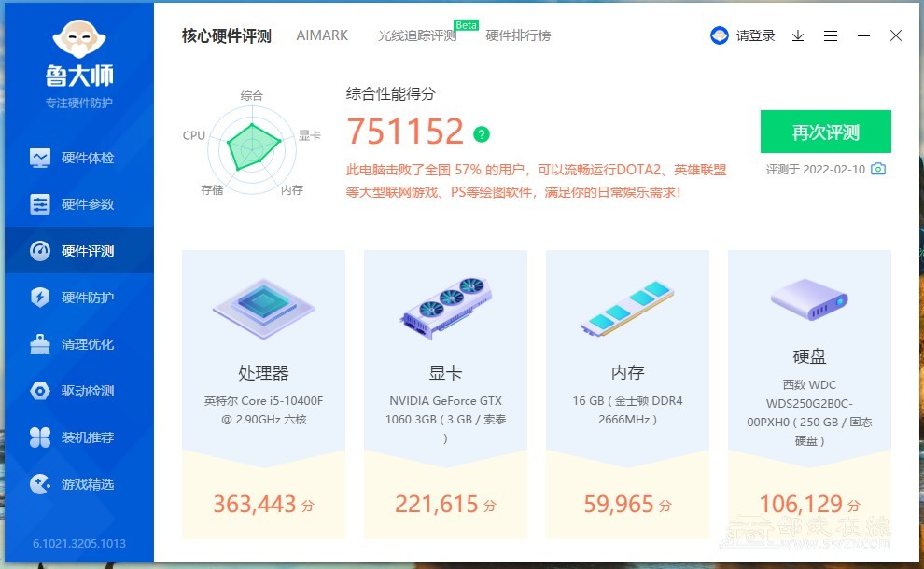Click the 硬件参数 sliders icon
The width and height of the screenshot is (924, 569).
[40, 204]
